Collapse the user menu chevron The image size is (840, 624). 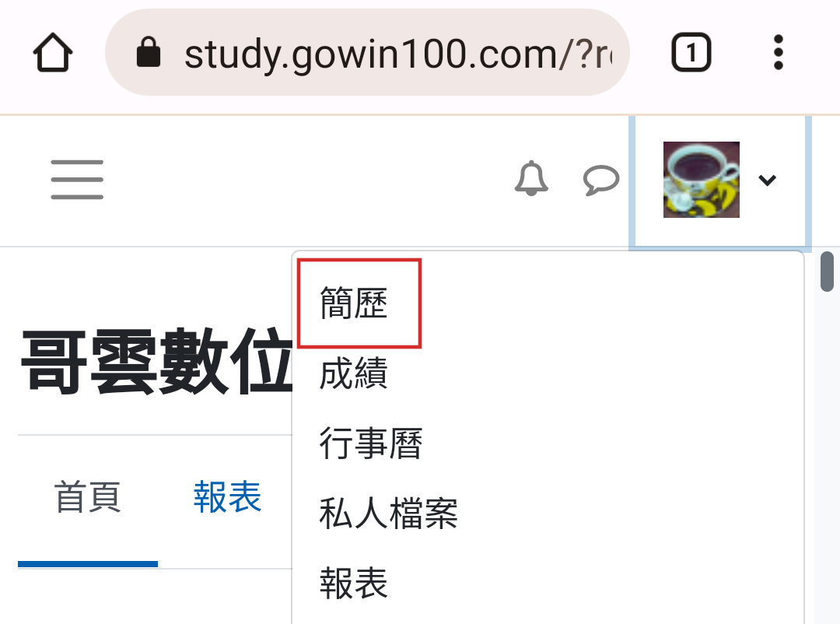pos(767,181)
